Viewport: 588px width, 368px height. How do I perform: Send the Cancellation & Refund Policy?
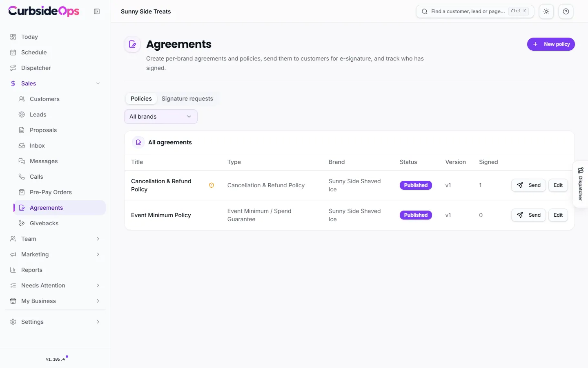tap(529, 185)
